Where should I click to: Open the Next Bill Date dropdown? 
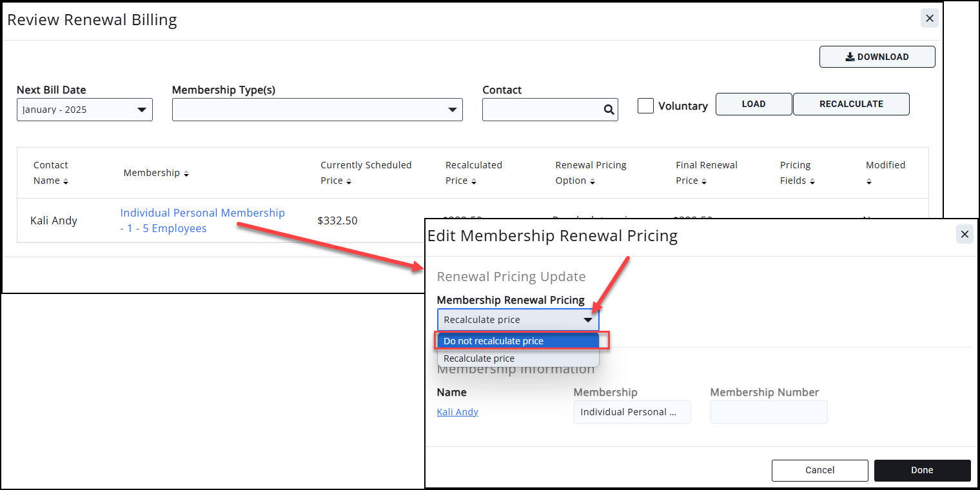click(84, 110)
